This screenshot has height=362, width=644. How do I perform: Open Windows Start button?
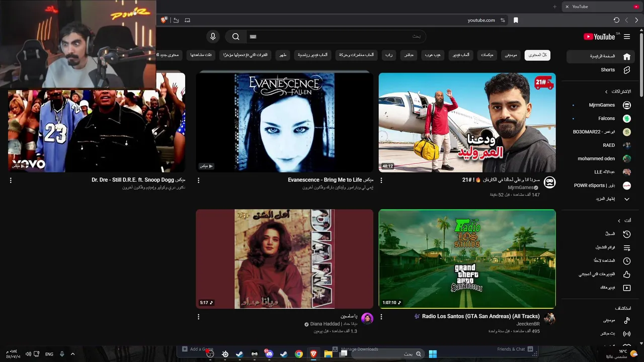[x=433, y=354]
